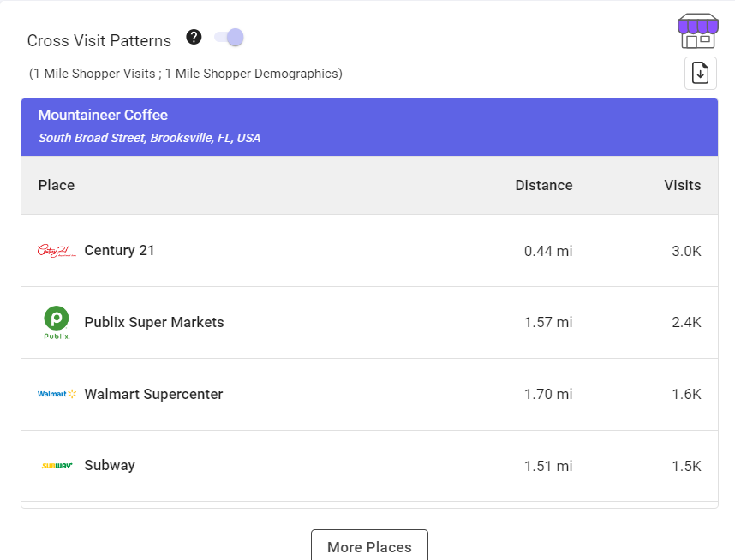The image size is (735, 560).
Task: Open More Places list
Action: pyautogui.click(x=369, y=546)
